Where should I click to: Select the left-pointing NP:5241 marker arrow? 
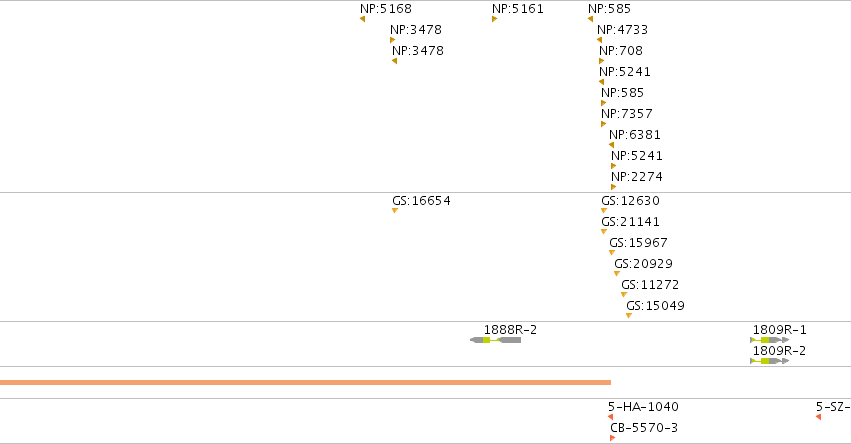[601, 83]
